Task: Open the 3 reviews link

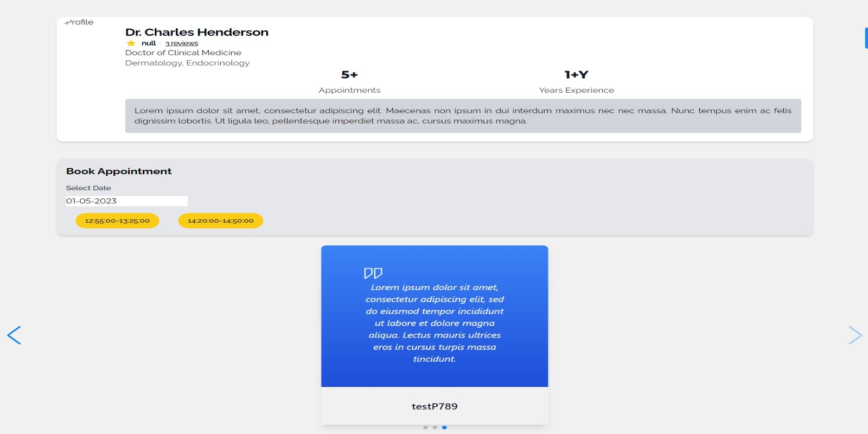Action: [182, 43]
